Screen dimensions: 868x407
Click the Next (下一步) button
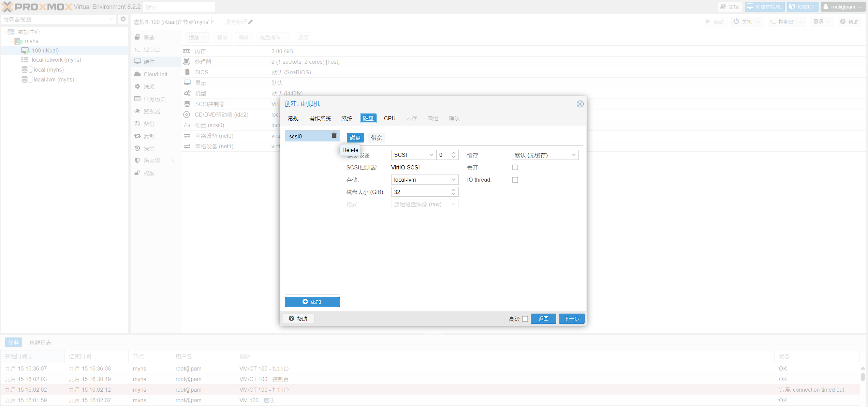[572, 319]
